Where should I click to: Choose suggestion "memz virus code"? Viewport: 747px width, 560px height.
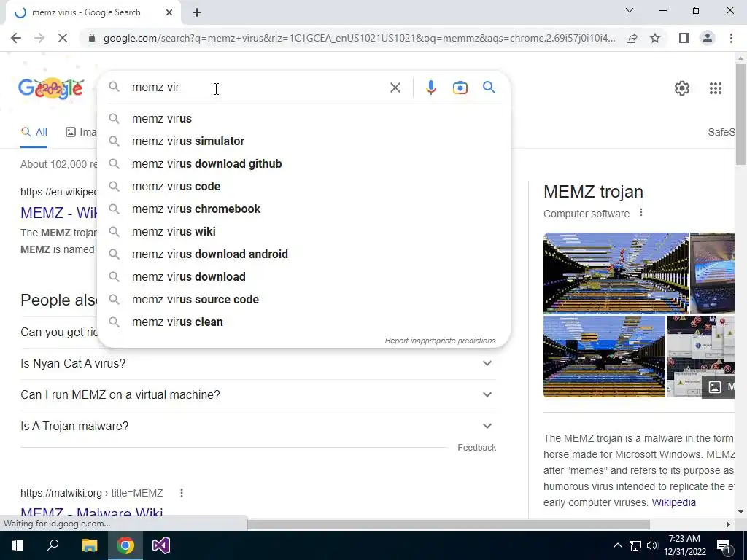point(303,186)
